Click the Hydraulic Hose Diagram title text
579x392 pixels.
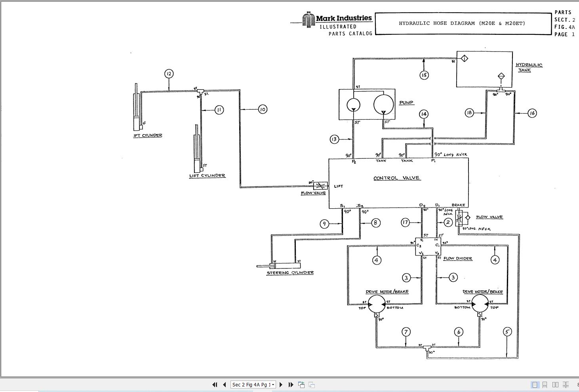coord(462,23)
